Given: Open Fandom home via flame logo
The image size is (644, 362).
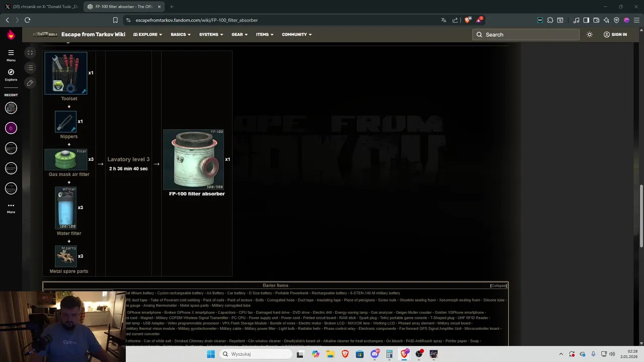Looking at the screenshot, I should point(11,35).
